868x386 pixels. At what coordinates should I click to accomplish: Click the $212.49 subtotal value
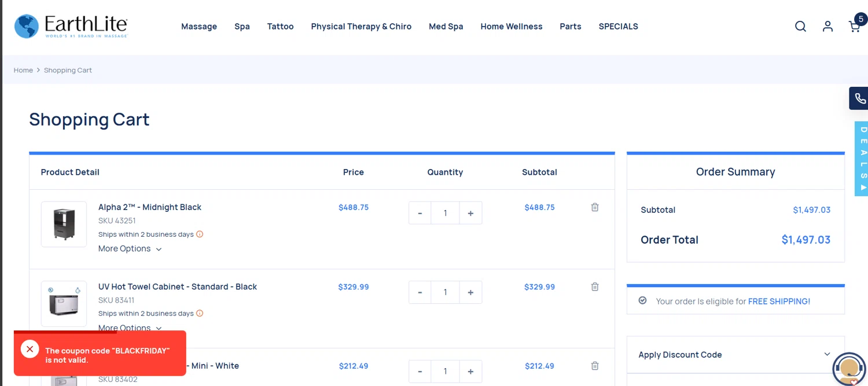click(x=539, y=366)
